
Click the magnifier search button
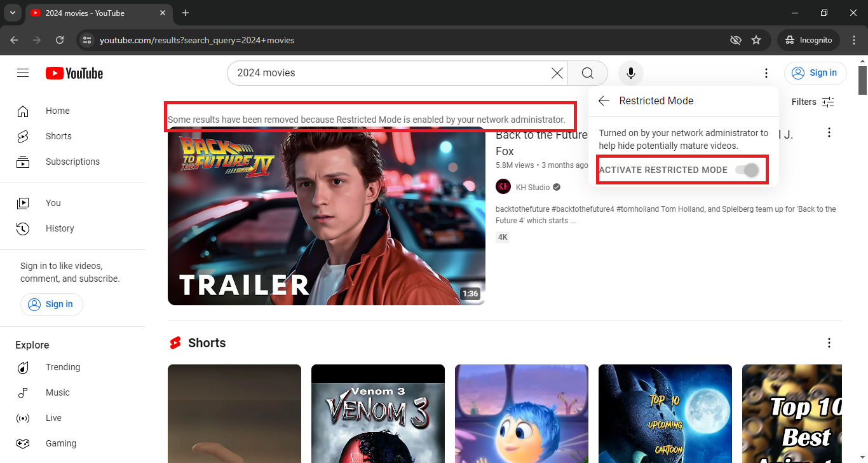pyautogui.click(x=588, y=73)
